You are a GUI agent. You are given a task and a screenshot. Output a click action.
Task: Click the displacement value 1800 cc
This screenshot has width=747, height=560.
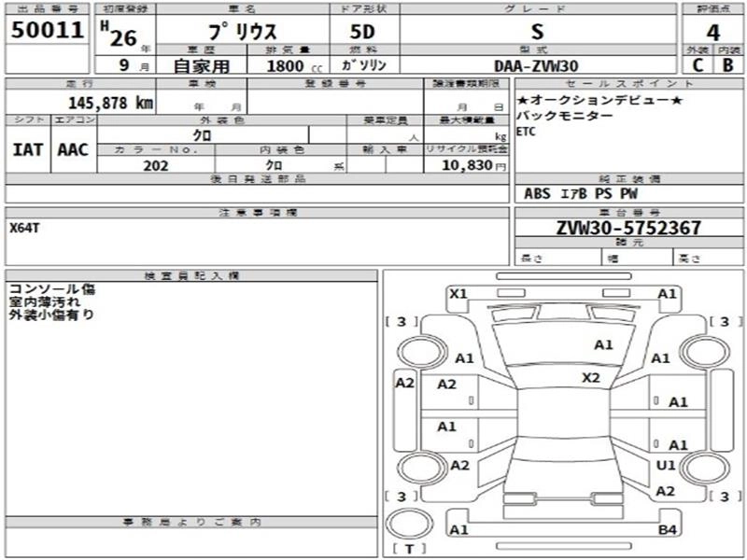tap(294, 66)
